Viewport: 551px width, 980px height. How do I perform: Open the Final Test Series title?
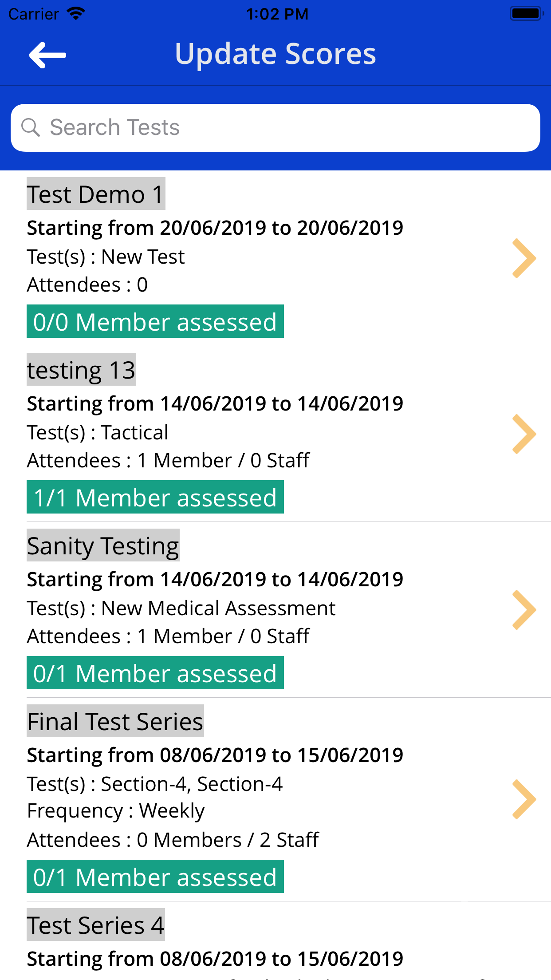coord(115,721)
